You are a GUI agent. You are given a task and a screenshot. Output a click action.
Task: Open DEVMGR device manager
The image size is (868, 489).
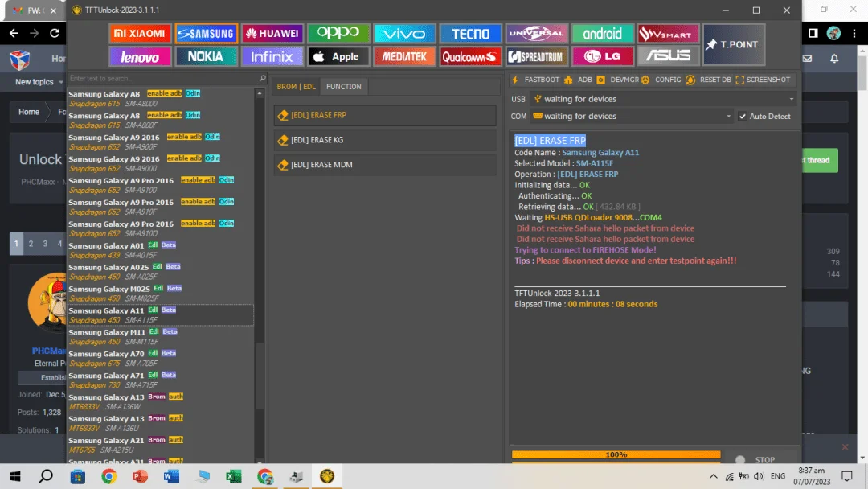click(x=617, y=80)
